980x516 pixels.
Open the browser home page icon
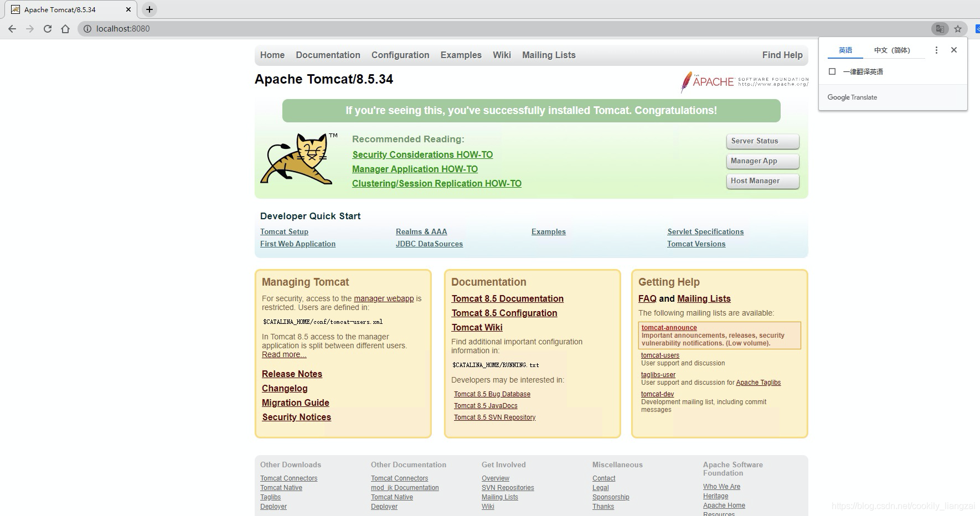tap(65, 29)
